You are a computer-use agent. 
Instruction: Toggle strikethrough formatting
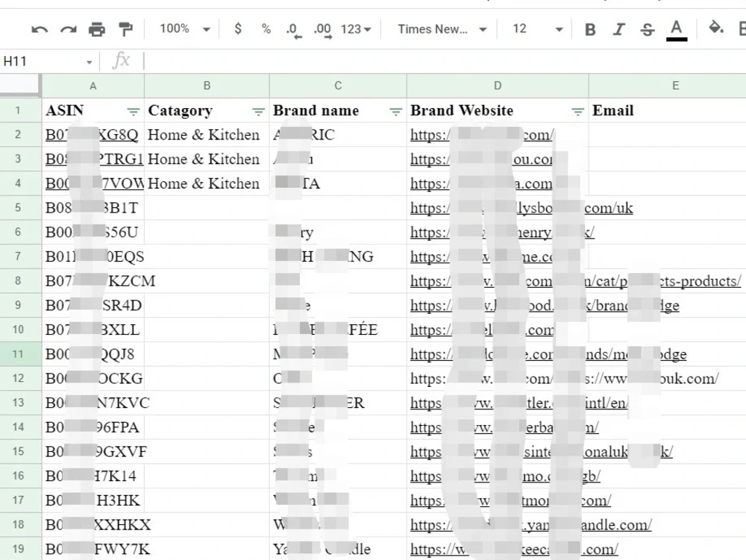(x=647, y=30)
